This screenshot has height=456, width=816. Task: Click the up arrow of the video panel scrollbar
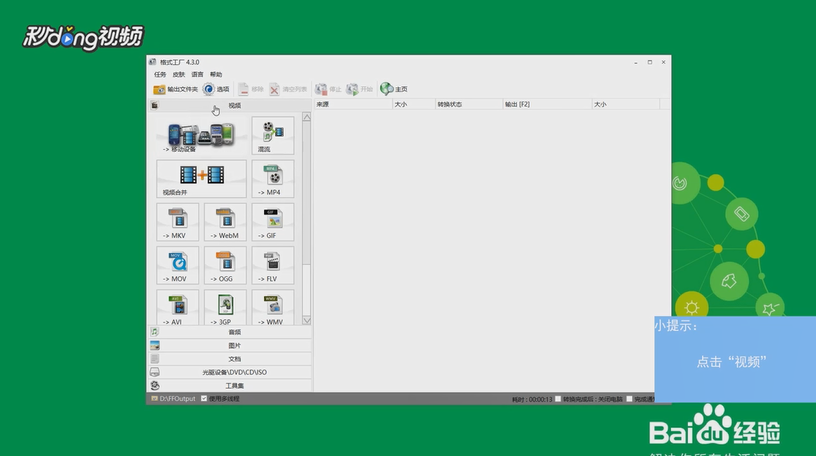pos(307,117)
